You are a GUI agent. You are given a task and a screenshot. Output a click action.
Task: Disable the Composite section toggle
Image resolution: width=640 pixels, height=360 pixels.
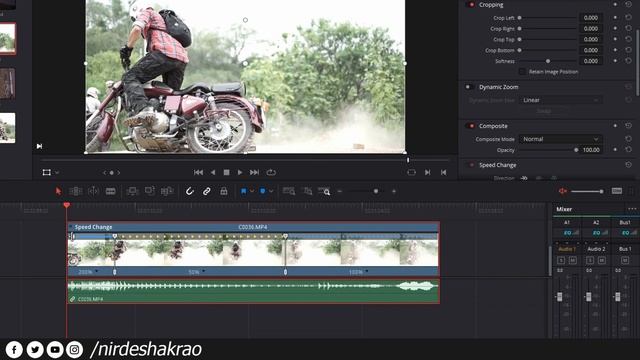click(471, 126)
